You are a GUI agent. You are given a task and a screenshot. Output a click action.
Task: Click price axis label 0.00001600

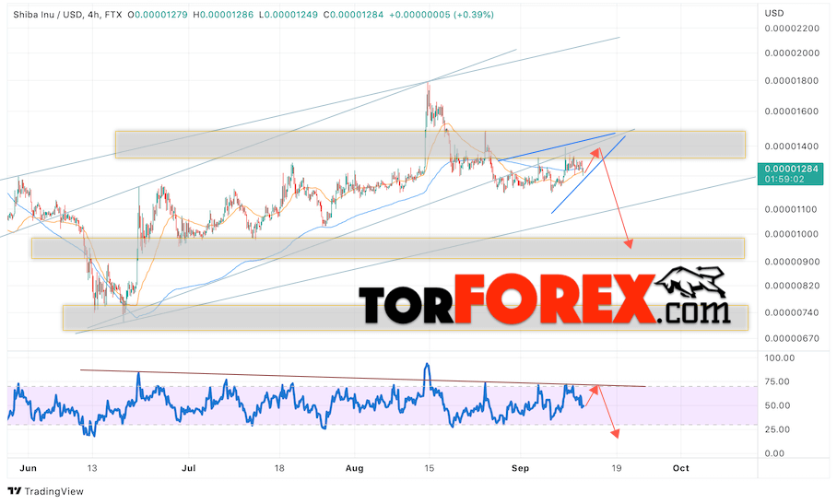pyautogui.click(x=792, y=111)
